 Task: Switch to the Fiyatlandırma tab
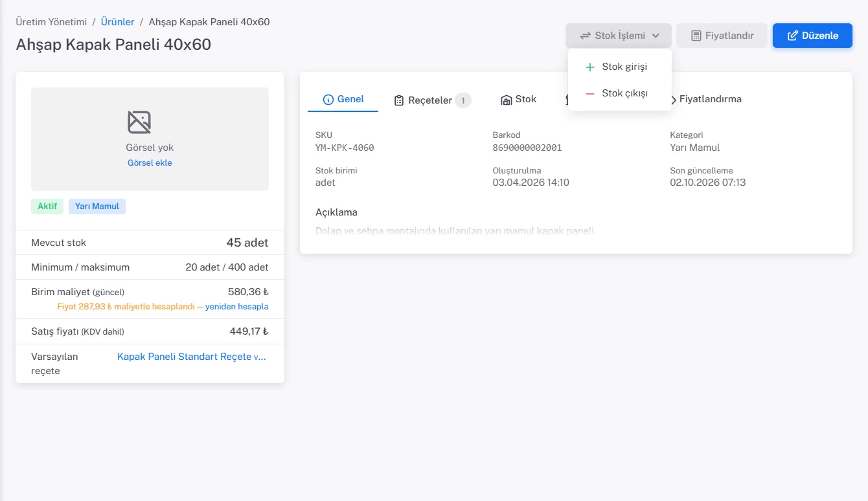[x=710, y=99]
